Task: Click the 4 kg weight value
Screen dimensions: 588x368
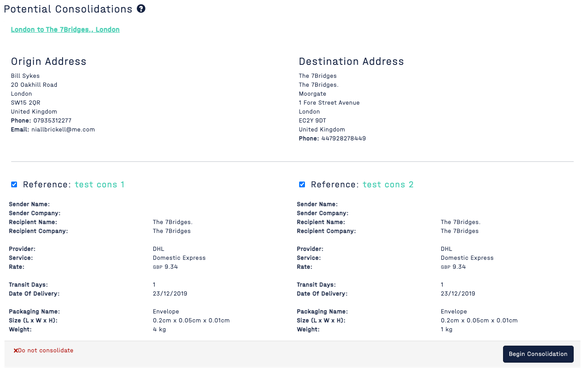Action: [x=159, y=330]
